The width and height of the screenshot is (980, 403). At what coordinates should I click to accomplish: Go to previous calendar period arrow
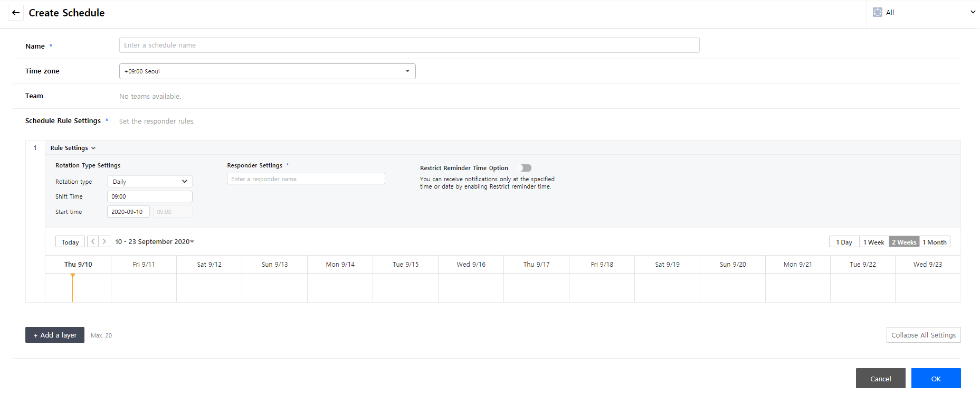click(x=93, y=241)
